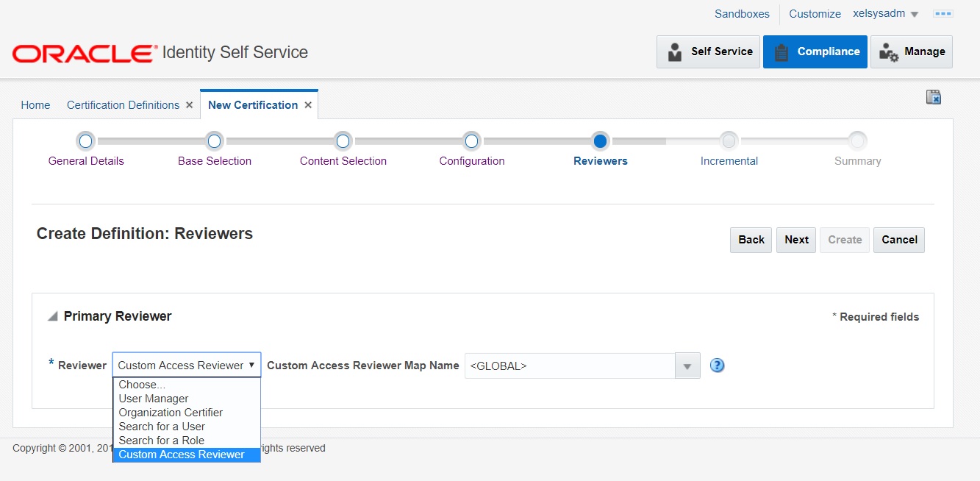The image size is (980, 481).
Task: Click the Next button
Action: [796, 240]
